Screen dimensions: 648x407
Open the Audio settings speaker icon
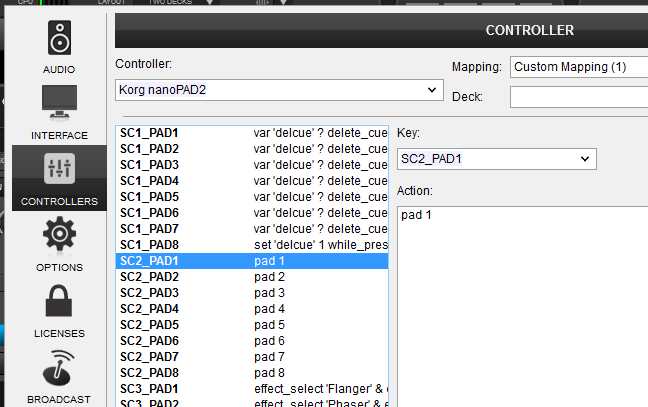59,38
